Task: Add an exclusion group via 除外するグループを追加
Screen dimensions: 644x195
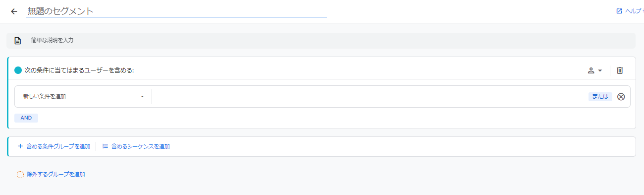Action: (x=55, y=175)
